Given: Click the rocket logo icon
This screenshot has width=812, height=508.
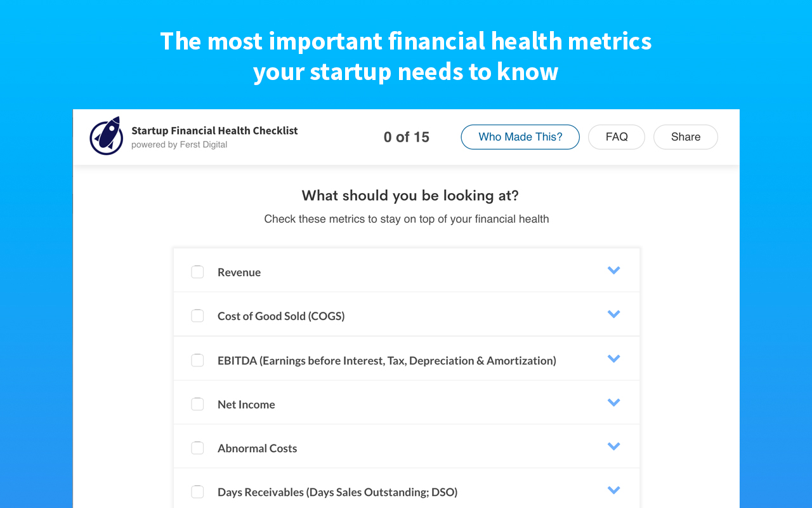Looking at the screenshot, I should pos(106,136).
